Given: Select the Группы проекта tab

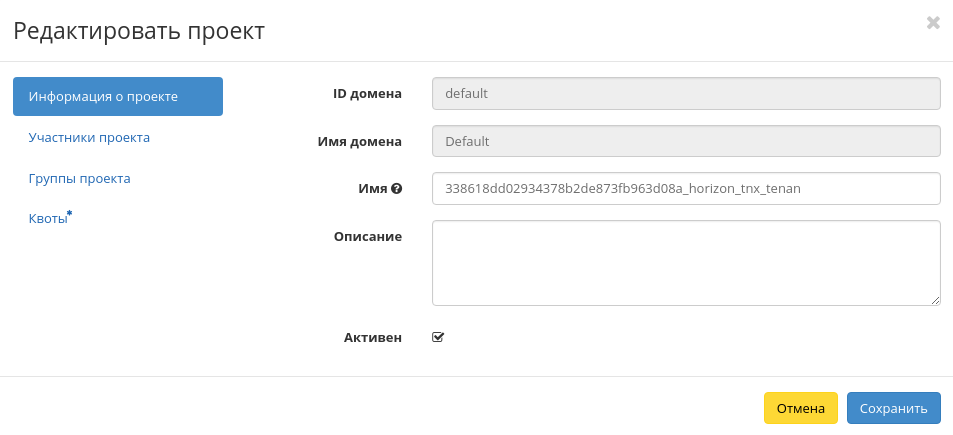Looking at the screenshot, I should [x=80, y=178].
